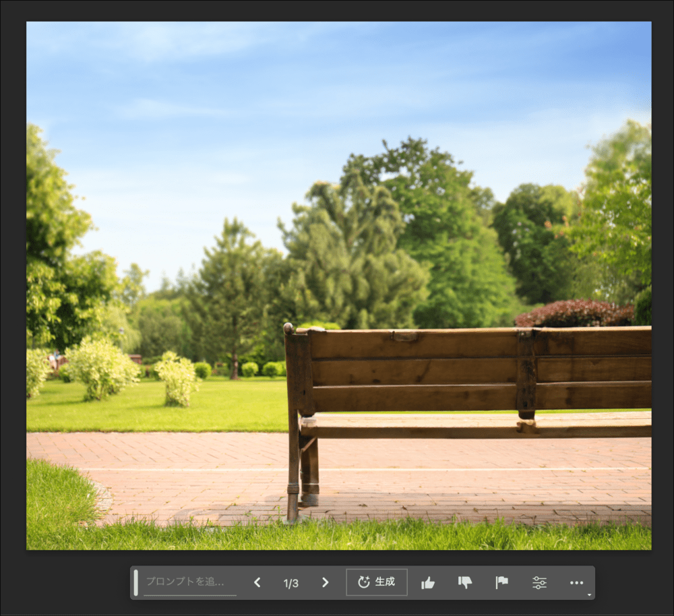Grab the taskbar drag handle bar

pos(136,583)
